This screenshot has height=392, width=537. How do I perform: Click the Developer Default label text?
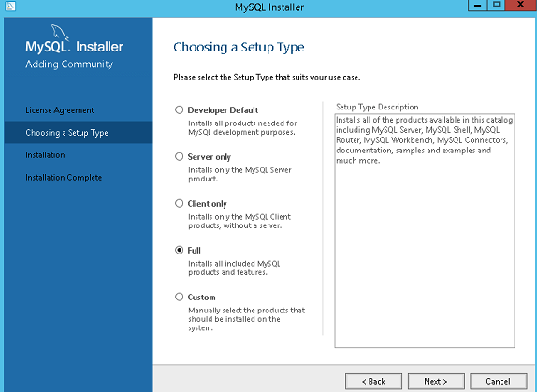click(223, 110)
